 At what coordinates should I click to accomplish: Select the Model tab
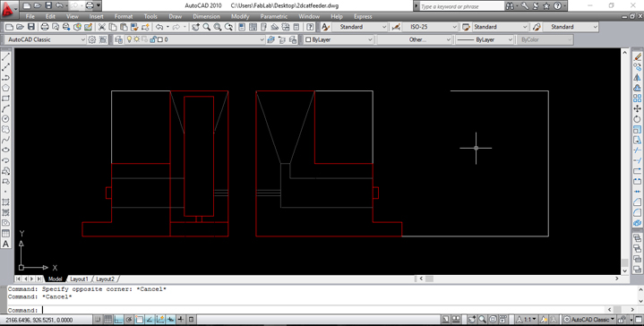(55, 279)
